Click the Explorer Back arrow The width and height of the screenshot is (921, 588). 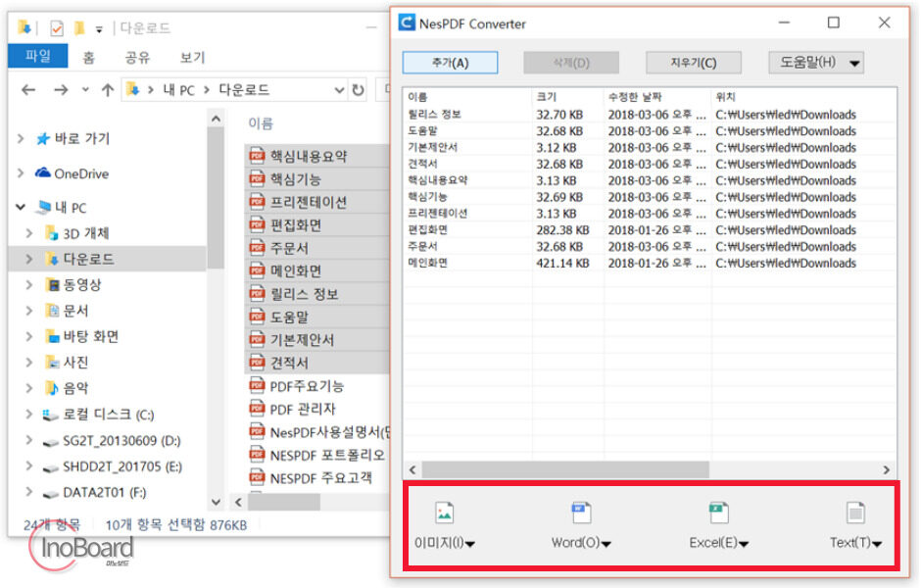28,90
